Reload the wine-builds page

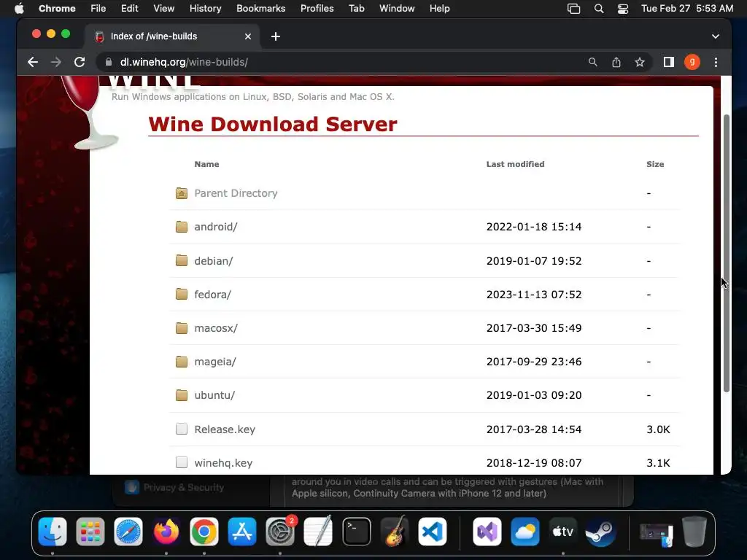80,62
